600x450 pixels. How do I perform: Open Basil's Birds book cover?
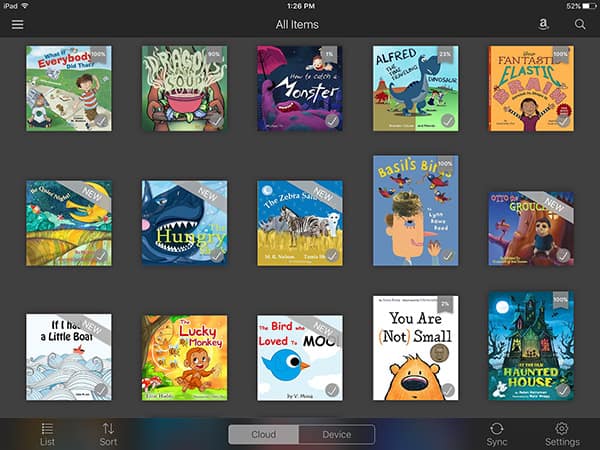click(415, 210)
